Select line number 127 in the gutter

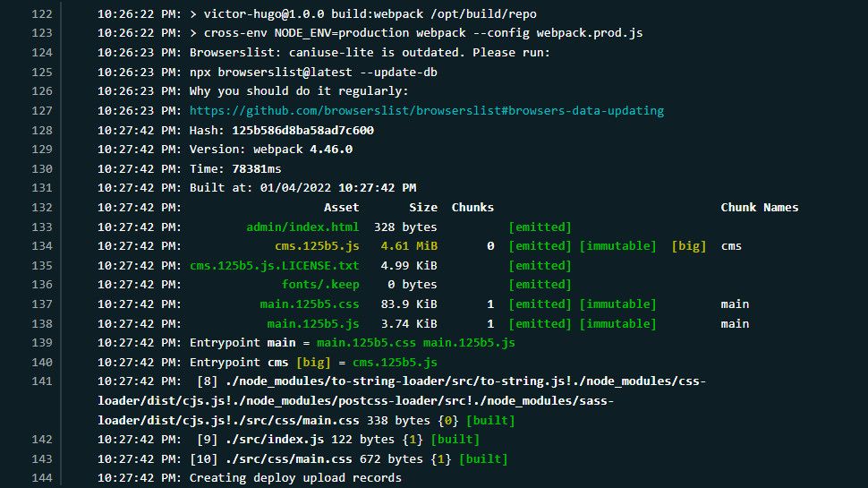point(42,111)
